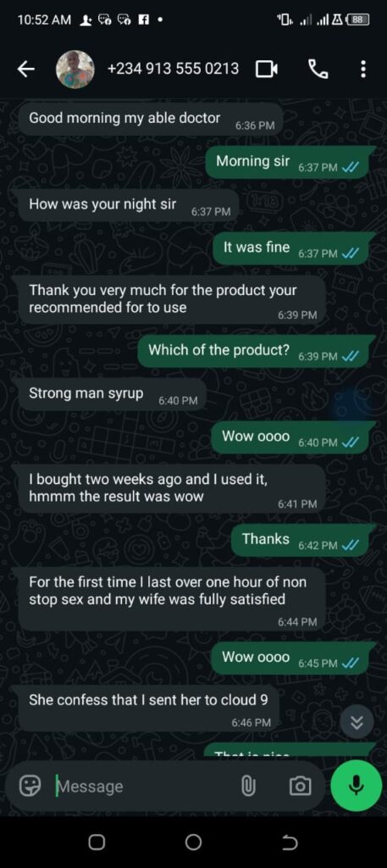
Task: Jump to latest messages with double-chevron button
Action: point(357,722)
